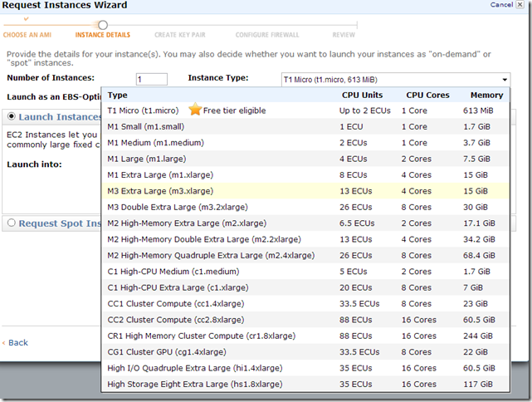Click the Review wizard step
The height and width of the screenshot is (402, 532).
pos(344,35)
